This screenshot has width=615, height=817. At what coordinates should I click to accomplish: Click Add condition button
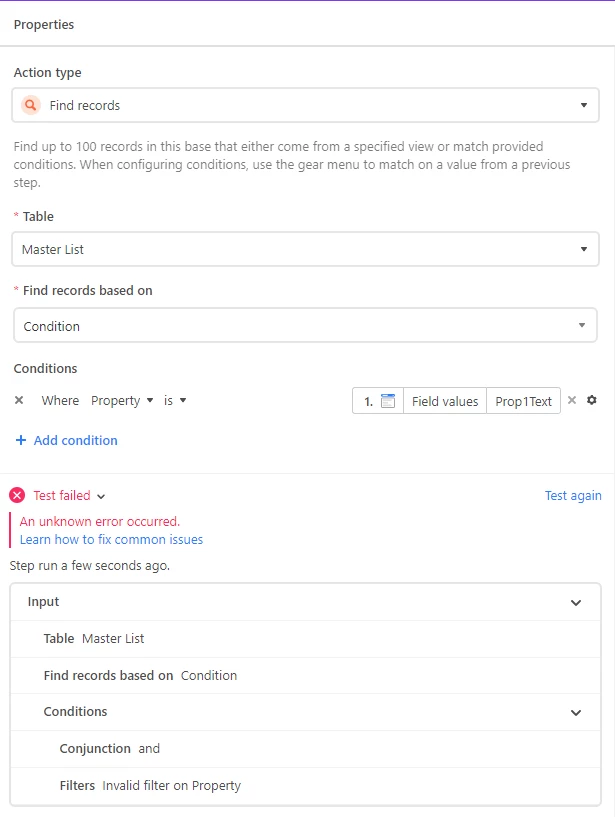coord(75,440)
